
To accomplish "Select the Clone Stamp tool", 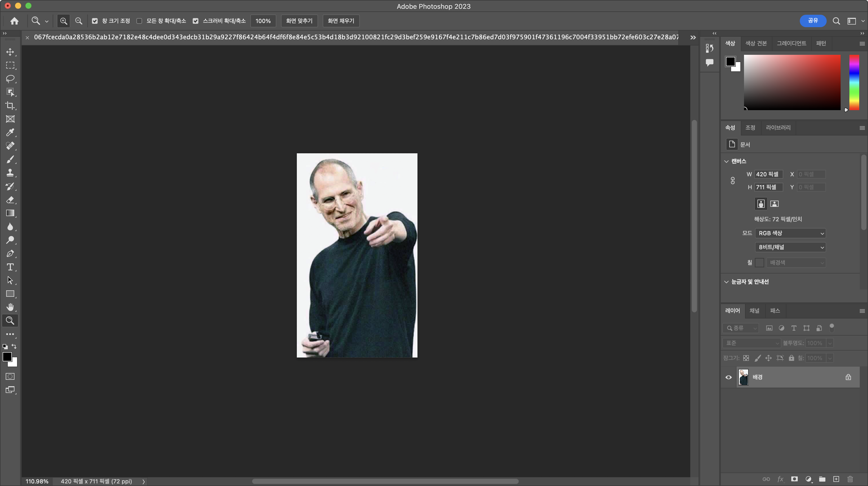I will (10, 173).
